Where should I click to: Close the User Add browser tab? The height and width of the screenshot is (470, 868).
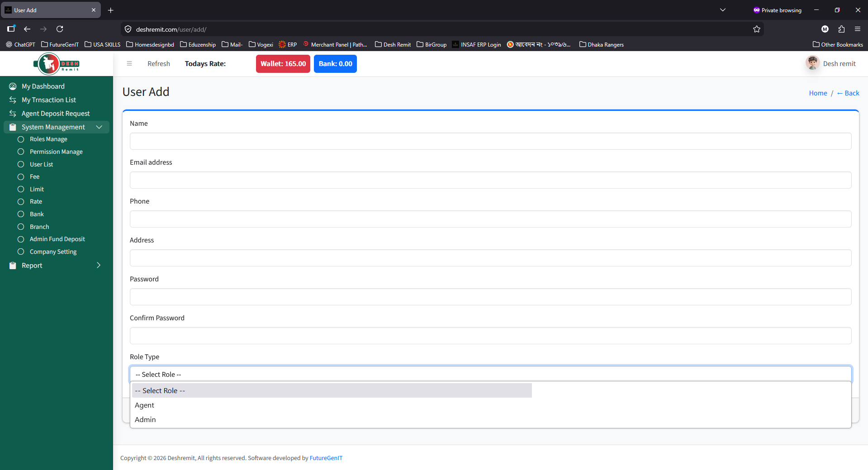[x=94, y=10]
